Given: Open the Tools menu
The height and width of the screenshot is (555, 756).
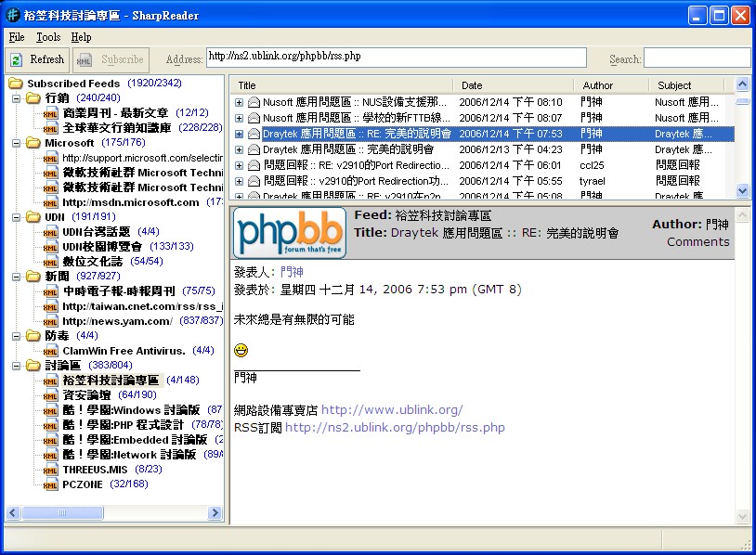Looking at the screenshot, I should pyautogui.click(x=48, y=37).
